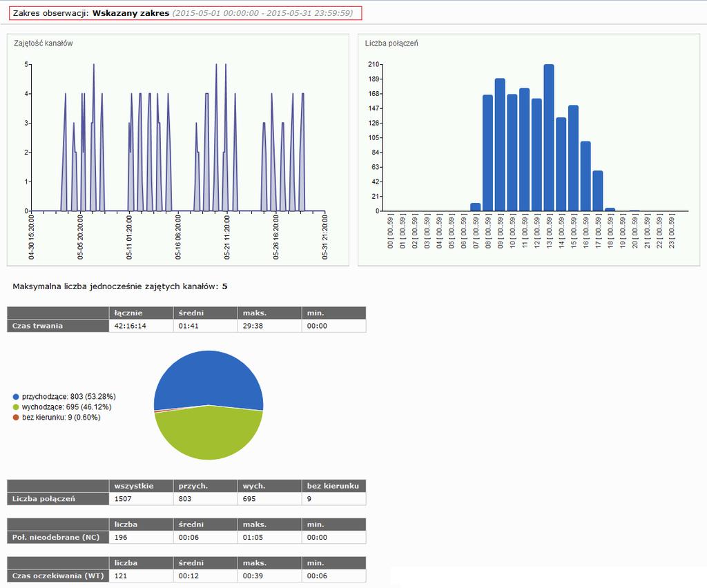This screenshot has width=707, height=588.
Task: Click the waiting time count 121
Action: 121,576
